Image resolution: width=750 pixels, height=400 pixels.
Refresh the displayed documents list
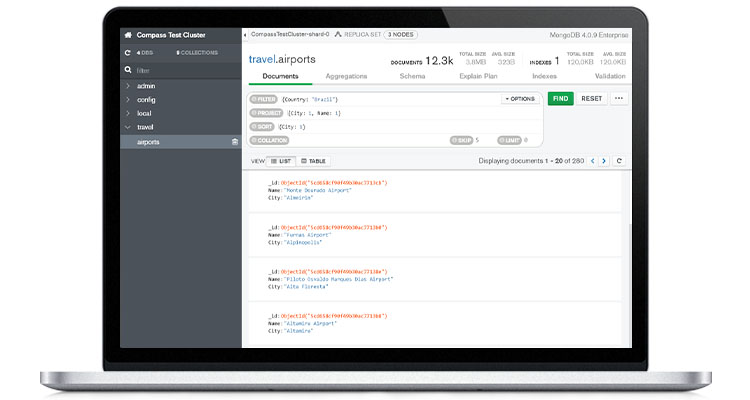(x=619, y=161)
